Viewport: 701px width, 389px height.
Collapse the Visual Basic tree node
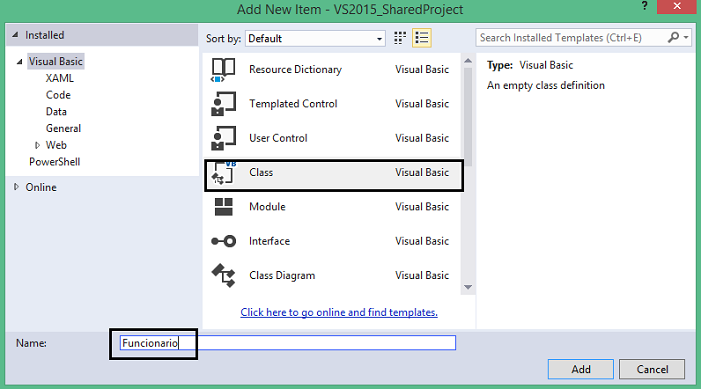[x=19, y=62]
